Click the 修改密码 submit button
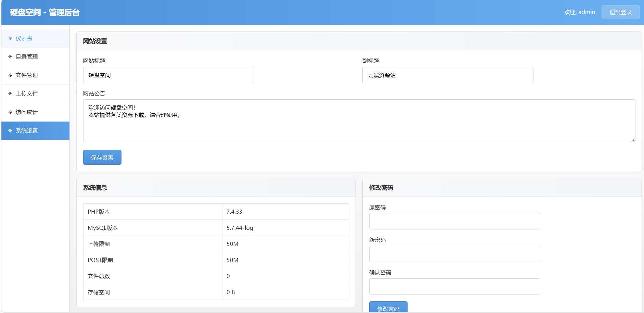This screenshot has width=644, height=313. click(388, 308)
